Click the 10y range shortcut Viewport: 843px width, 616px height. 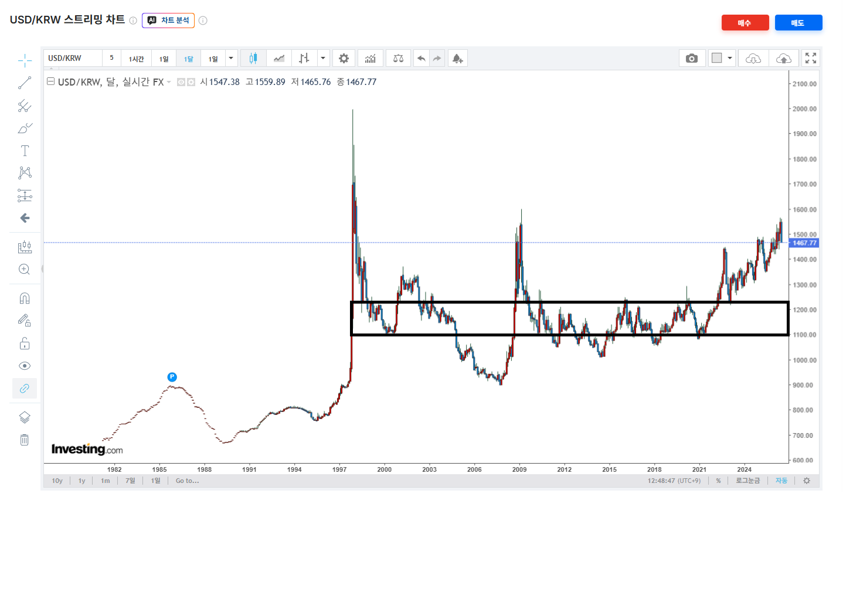tap(57, 481)
